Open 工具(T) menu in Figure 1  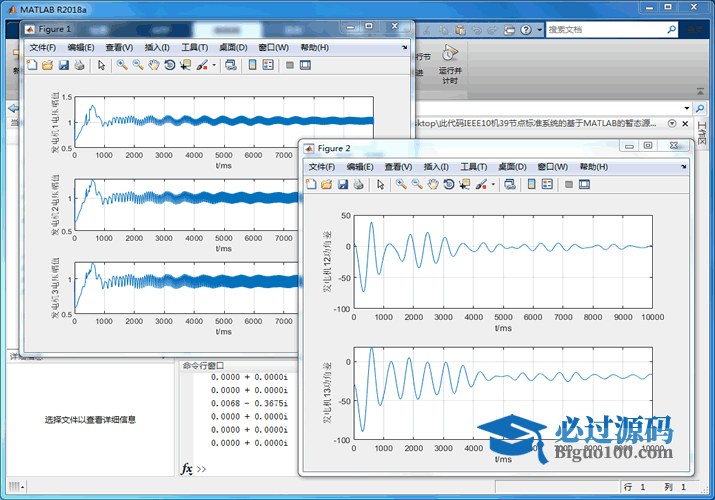(x=195, y=47)
